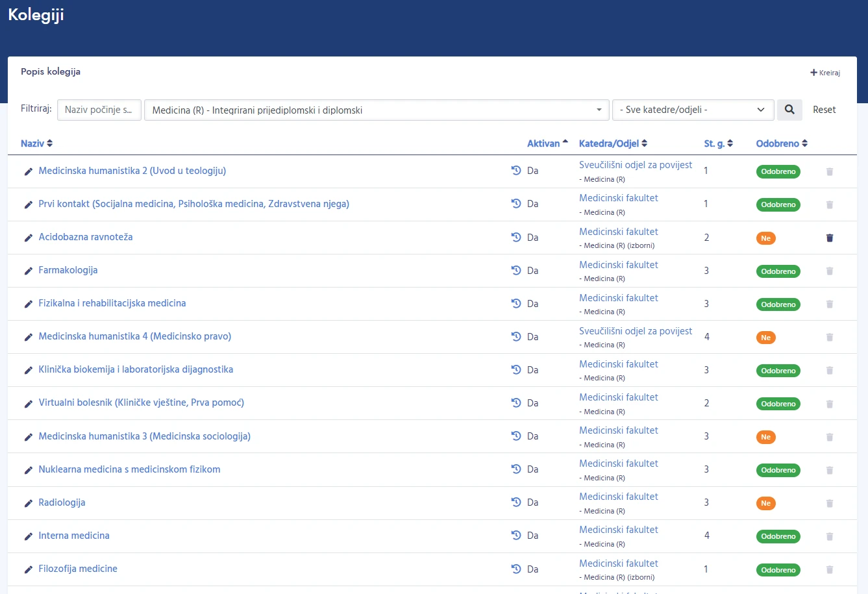Sort by the Odobreno column header

[x=782, y=143]
